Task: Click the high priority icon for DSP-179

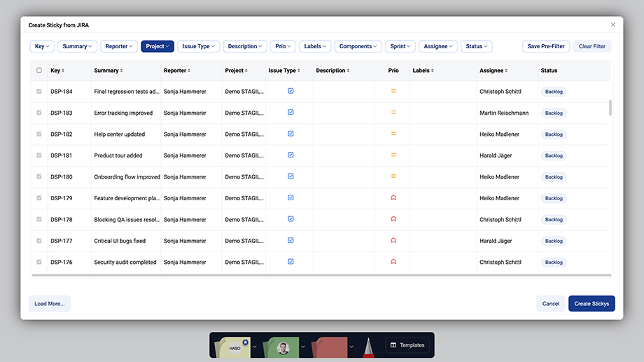Action: click(393, 198)
